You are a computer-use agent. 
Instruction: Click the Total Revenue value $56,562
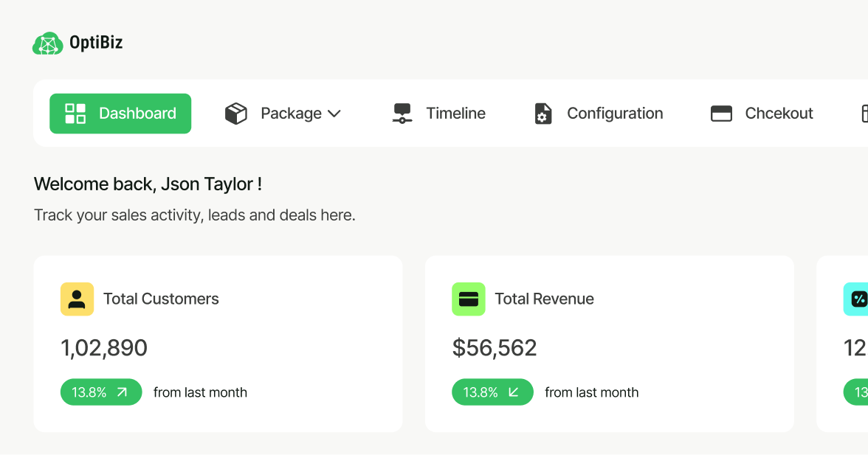click(495, 347)
